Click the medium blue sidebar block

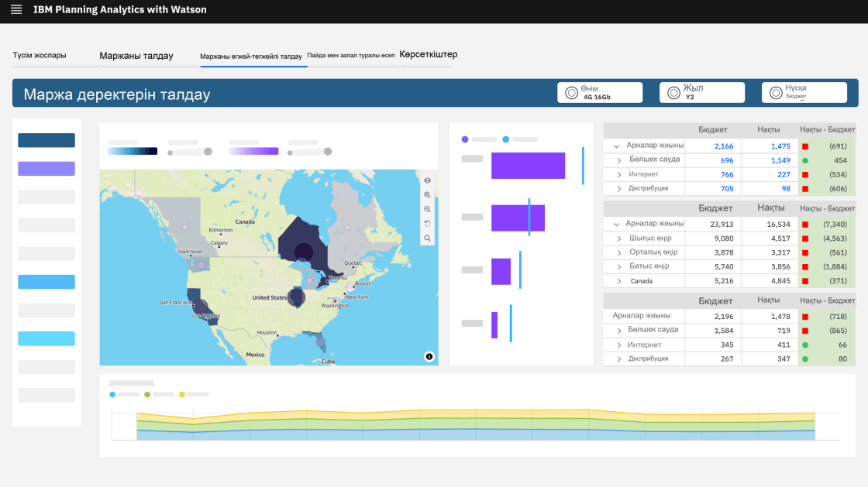click(x=46, y=282)
